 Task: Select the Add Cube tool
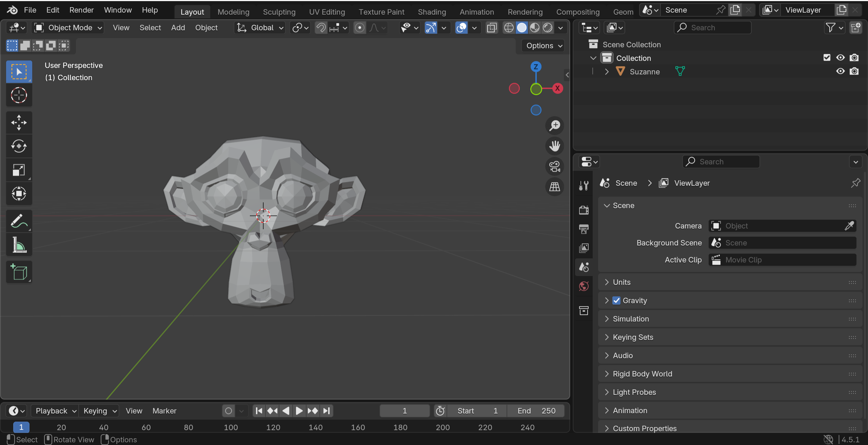(19, 272)
